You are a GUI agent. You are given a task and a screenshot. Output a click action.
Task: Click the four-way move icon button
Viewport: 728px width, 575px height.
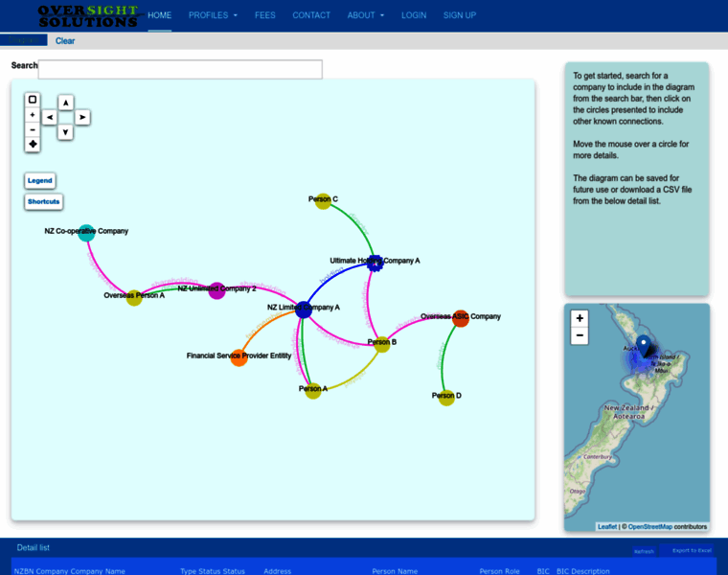[x=33, y=145]
